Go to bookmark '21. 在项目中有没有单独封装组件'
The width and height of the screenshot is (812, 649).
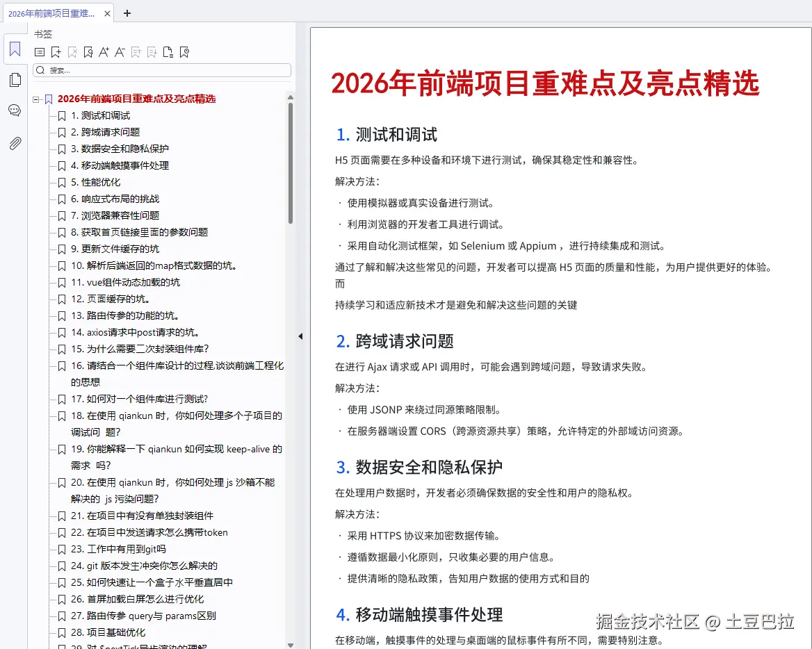(x=142, y=516)
